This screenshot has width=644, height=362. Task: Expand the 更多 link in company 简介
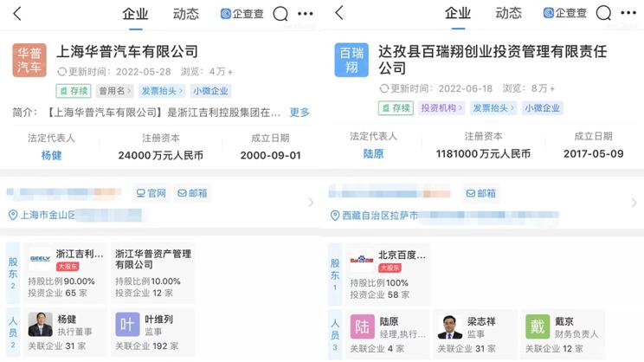(x=299, y=113)
